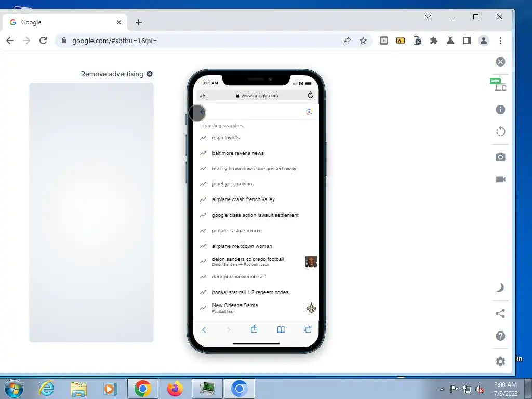
Task: Open Google Lens camera icon in phone
Action: [309, 112]
